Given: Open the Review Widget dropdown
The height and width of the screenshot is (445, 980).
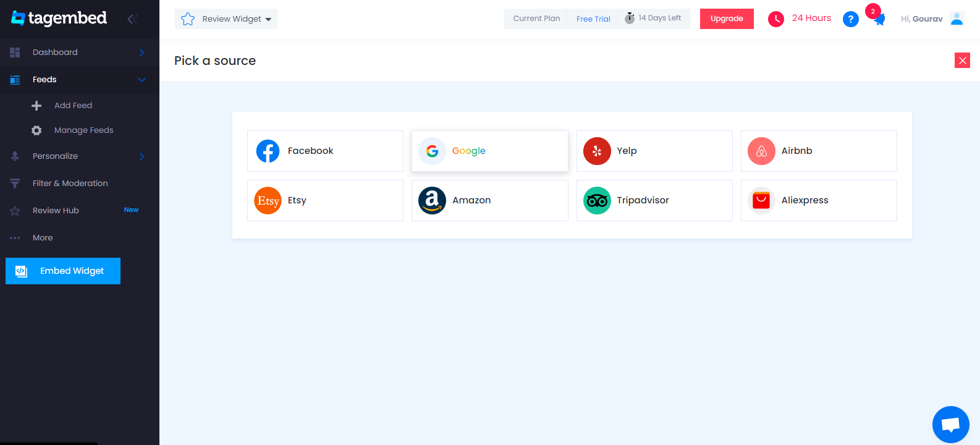Looking at the screenshot, I should (226, 19).
